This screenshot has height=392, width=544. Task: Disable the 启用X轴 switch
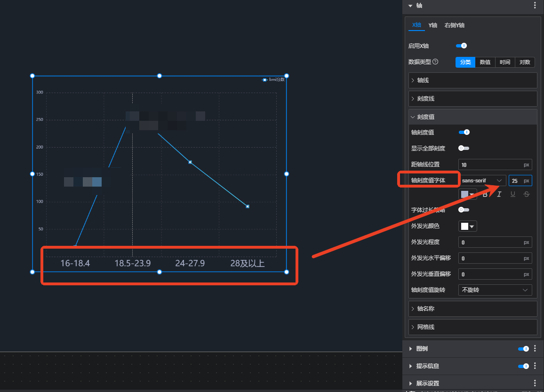pos(461,46)
